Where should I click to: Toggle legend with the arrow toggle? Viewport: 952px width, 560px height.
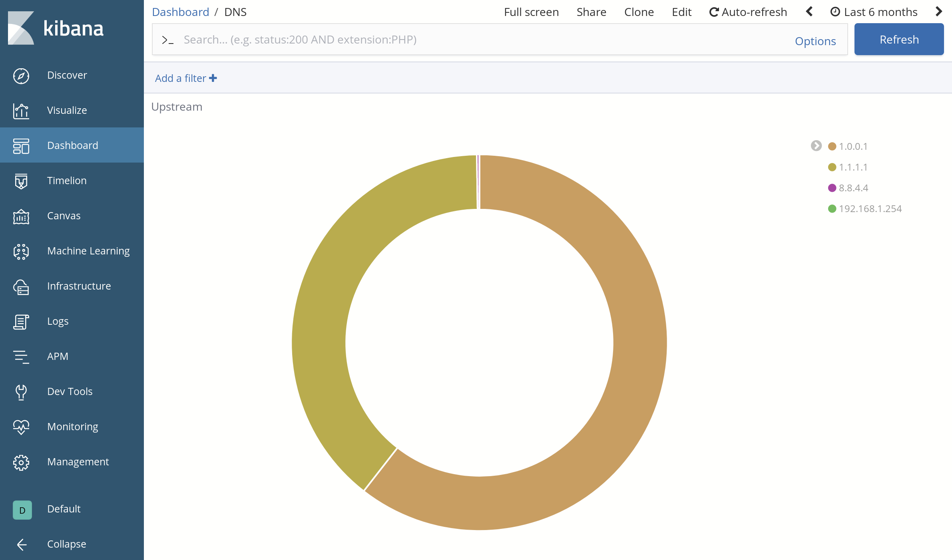click(x=816, y=146)
